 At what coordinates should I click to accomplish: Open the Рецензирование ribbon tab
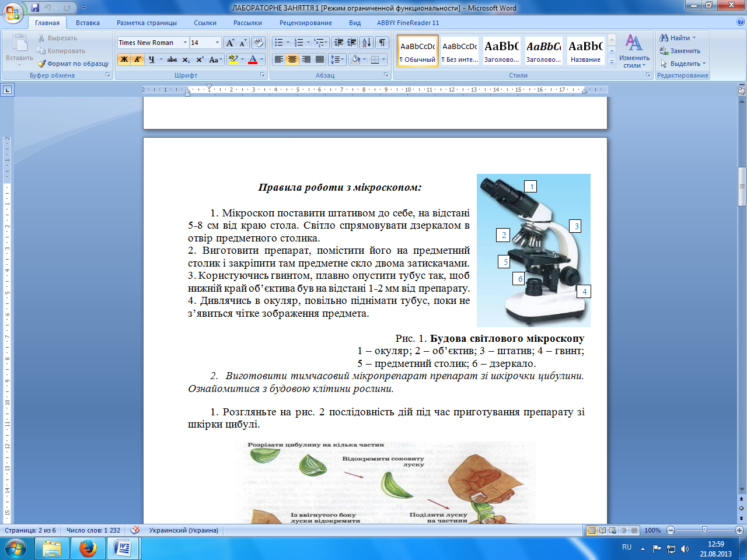point(305,23)
